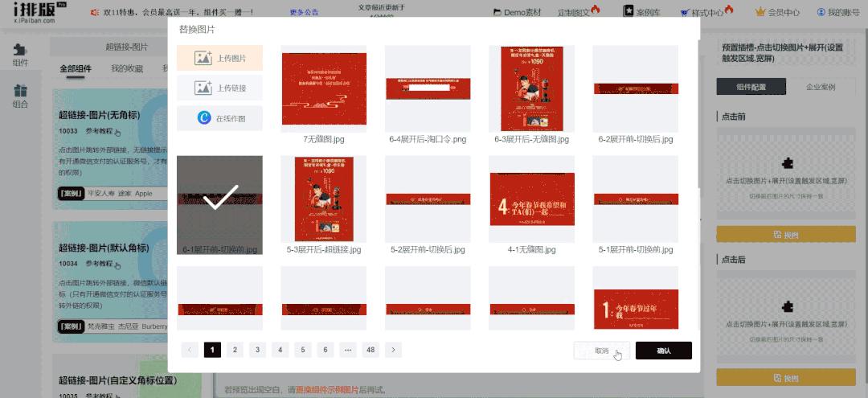Click the previous page arrow

(x=190, y=350)
